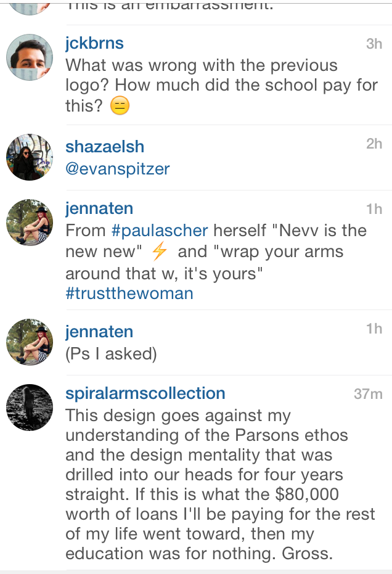Open the #trustthewoman hashtag

(x=129, y=293)
